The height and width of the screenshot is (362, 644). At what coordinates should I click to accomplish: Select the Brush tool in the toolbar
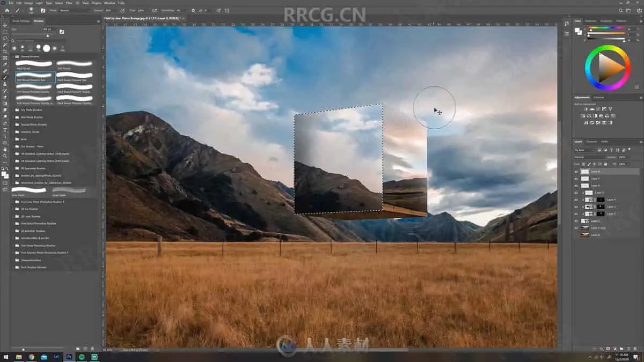point(5,78)
